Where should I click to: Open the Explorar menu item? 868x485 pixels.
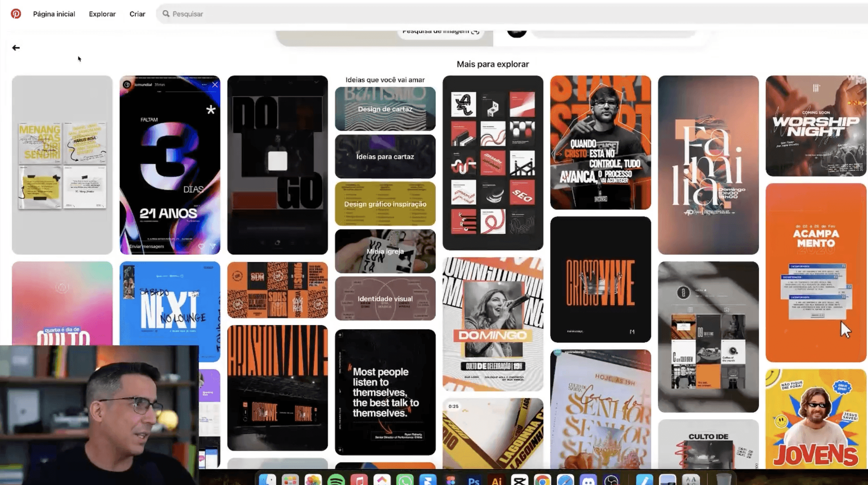(102, 14)
